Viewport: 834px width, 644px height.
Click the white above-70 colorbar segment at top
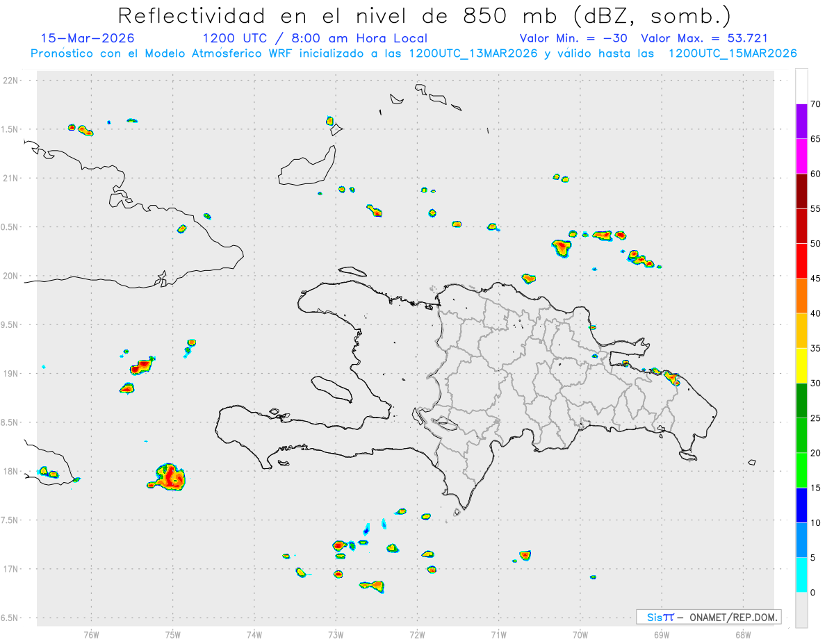click(x=801, y=86)
